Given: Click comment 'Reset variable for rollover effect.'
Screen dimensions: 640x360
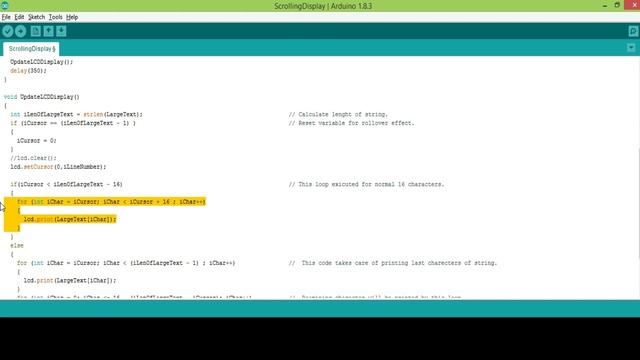Looking at the screenshot, I should pyautogui.click(x=351, y=123).
